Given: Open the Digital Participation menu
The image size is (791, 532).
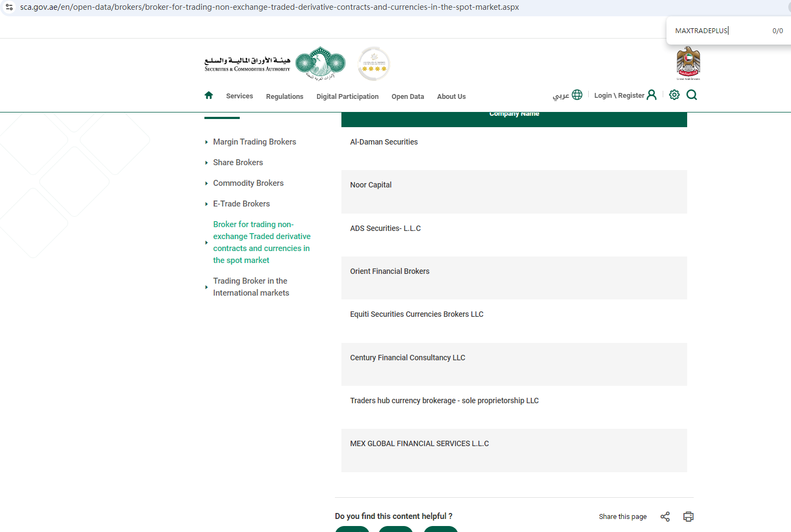Looking at the screenshot, I should [347, 97].
